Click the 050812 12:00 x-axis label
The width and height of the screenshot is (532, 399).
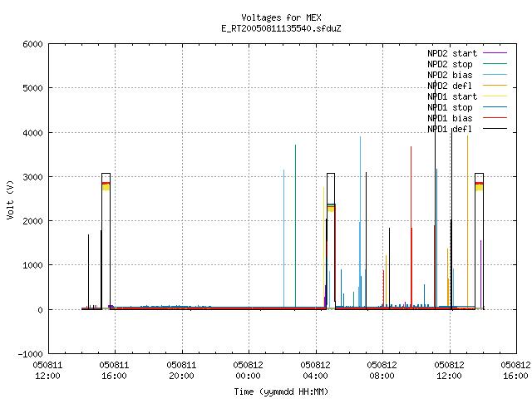pos(449,371)
